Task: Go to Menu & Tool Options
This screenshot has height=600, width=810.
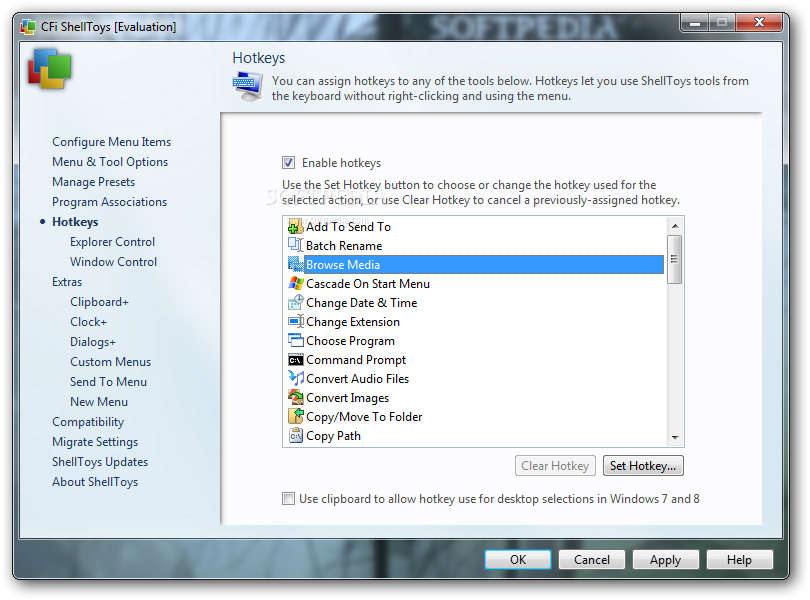Action: point(110,162)
